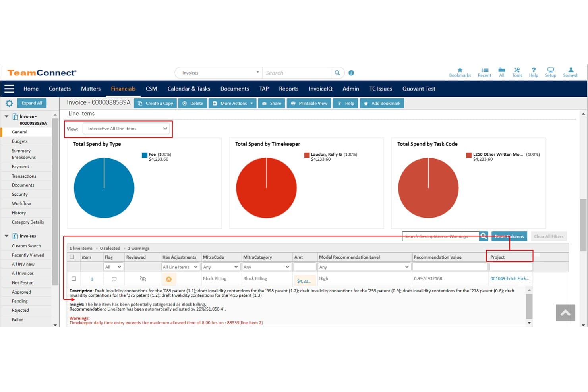The height and width of the screenshot is (392, 588).
Task: Click the Expand All button
Action: point(32,103)
